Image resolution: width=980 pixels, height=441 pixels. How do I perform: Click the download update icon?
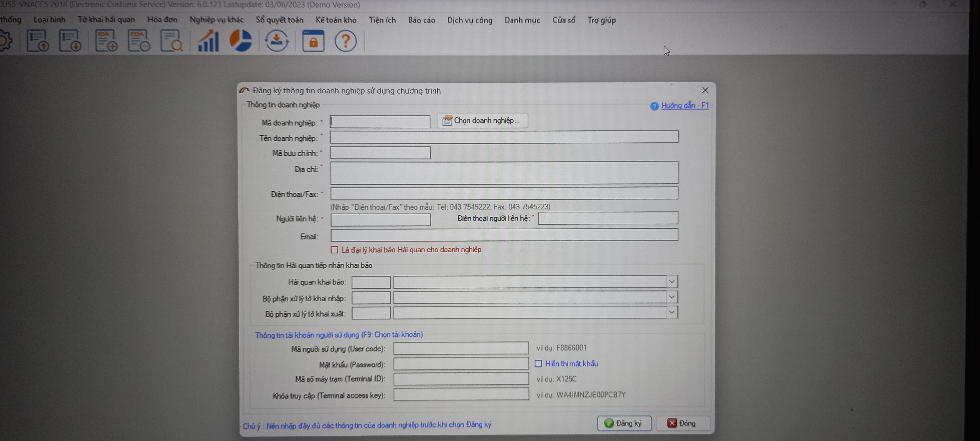(x=277, y=41)
